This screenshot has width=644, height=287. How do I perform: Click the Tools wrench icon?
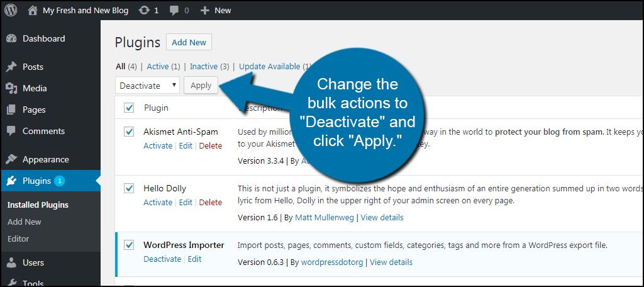11,283
